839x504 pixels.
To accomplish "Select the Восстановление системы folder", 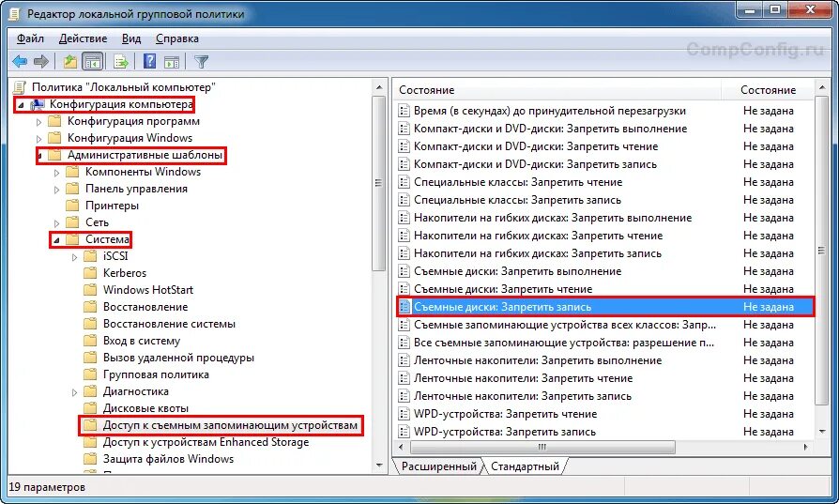I will [x=169, y=324].
